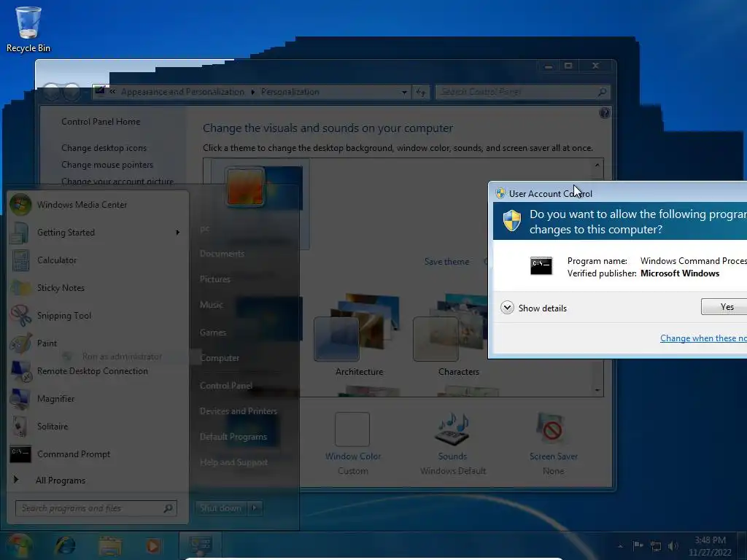Click the volume speaker tray icon
The image size is (747, 560).
click(x=673, y=546)
